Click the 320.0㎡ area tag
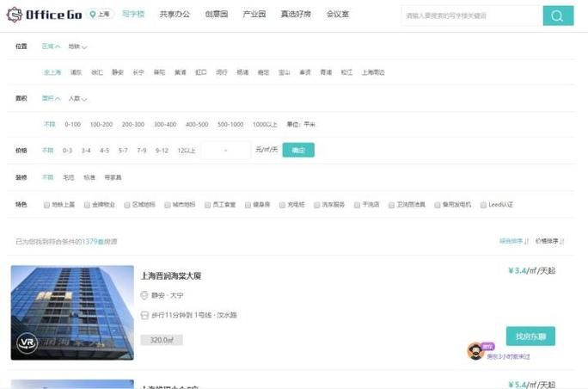 pyautogui.click(x=162, y=340)
